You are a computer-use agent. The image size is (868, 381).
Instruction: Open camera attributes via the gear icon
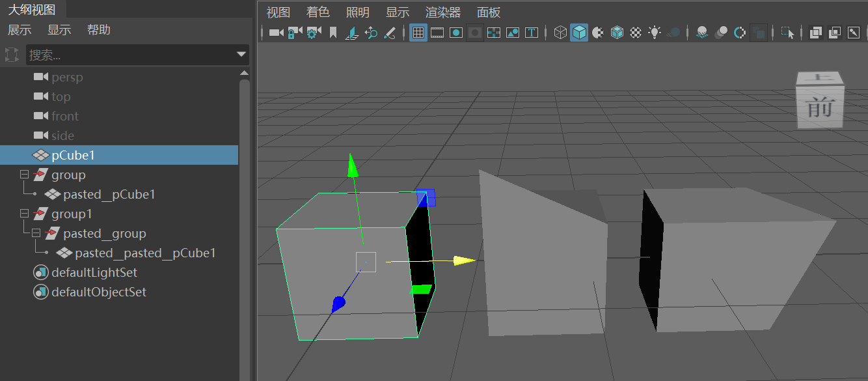pos(313,32)
